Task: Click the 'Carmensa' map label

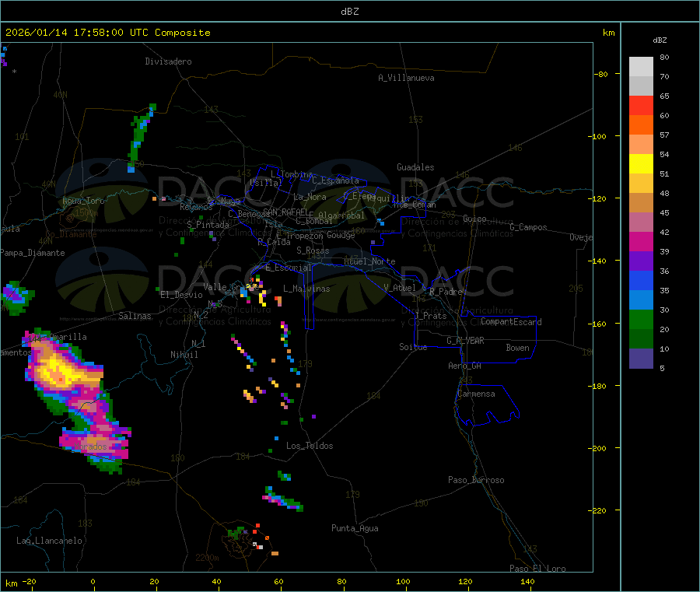Action: 476,394
